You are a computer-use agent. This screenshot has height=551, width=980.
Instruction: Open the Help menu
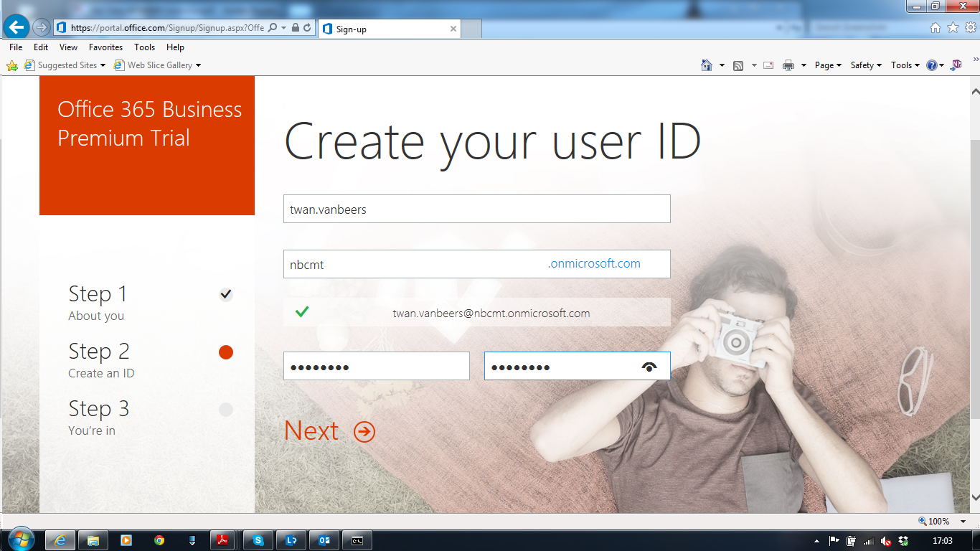pos(175,47)
